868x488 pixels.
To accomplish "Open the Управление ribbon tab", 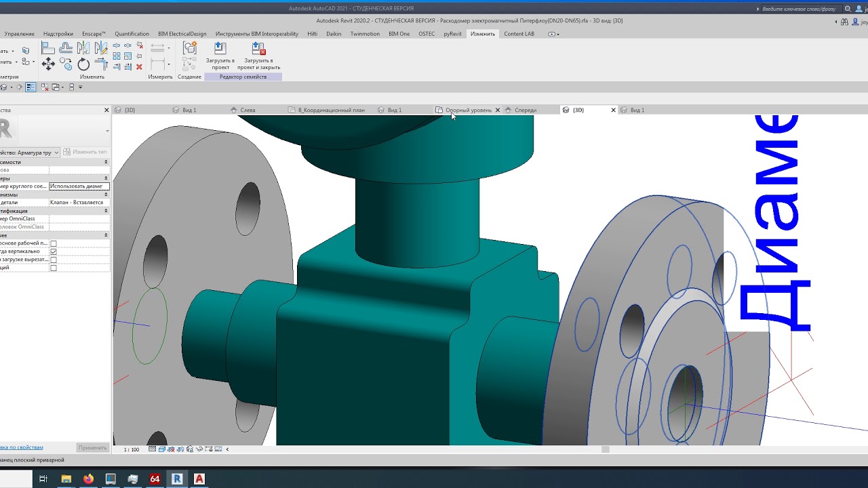I will coord(19,34).
